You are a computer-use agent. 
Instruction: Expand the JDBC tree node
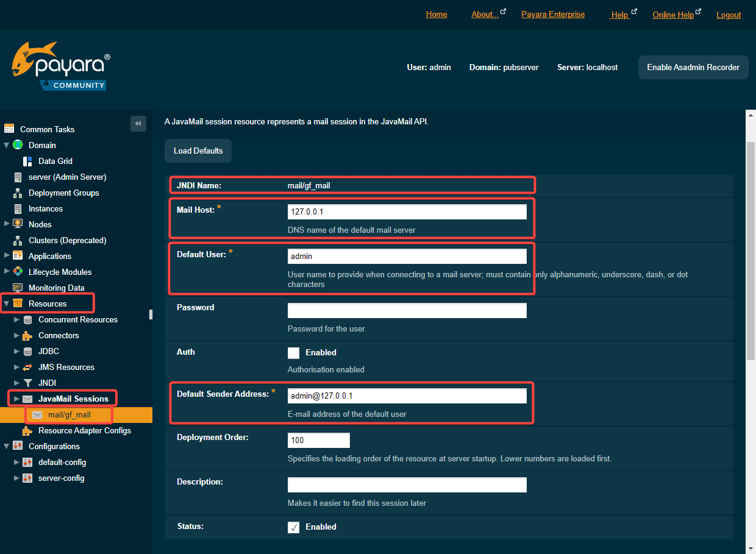click(16, 351)
